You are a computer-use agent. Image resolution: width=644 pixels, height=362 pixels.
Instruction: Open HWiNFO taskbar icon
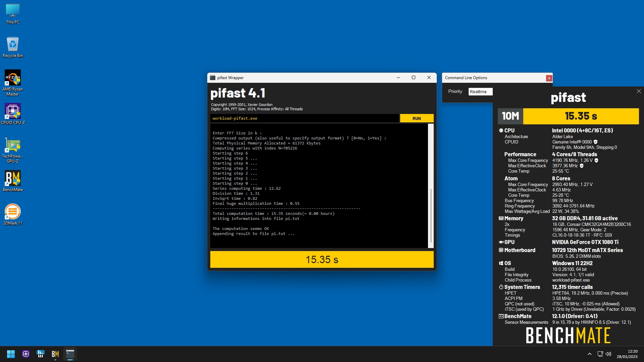pos(41,354)
